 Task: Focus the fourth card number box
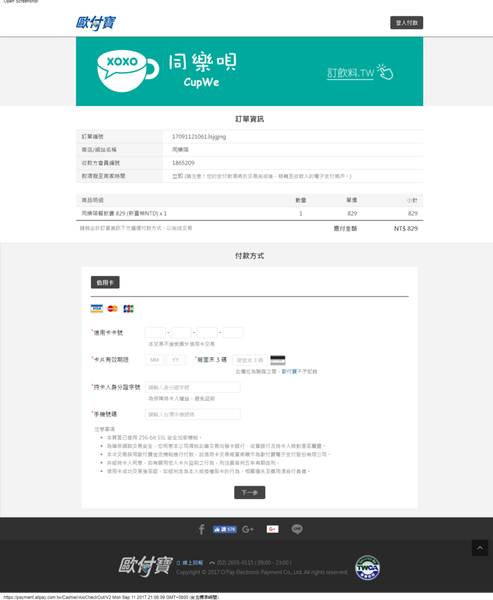[x=233, y=333]
